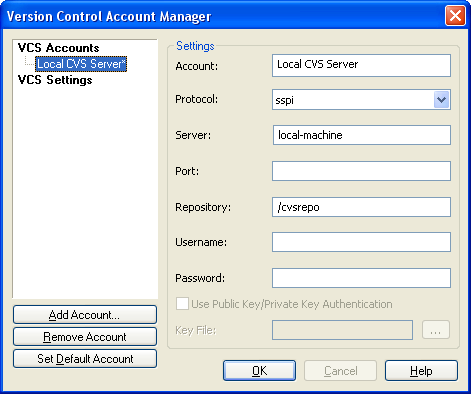Click the empty Username input field

(361, 242)
